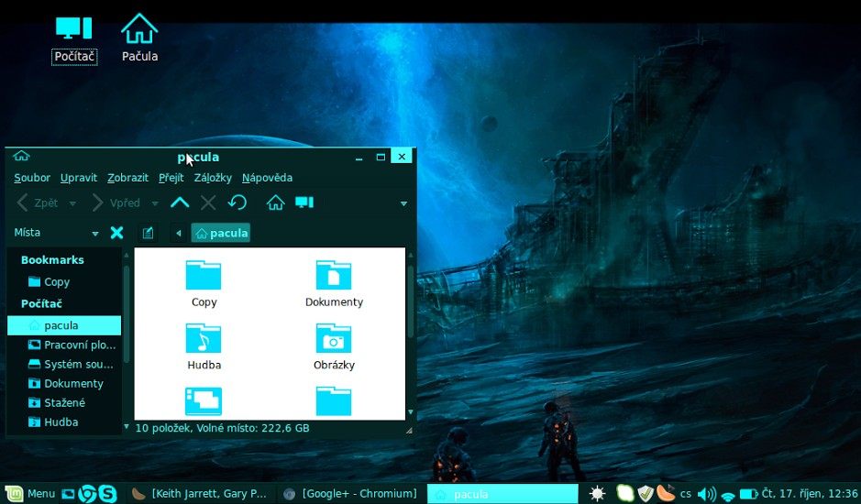Go up to the parent folder
The width and height of the screenshot is (861, 504).
[x=180, y=203]
